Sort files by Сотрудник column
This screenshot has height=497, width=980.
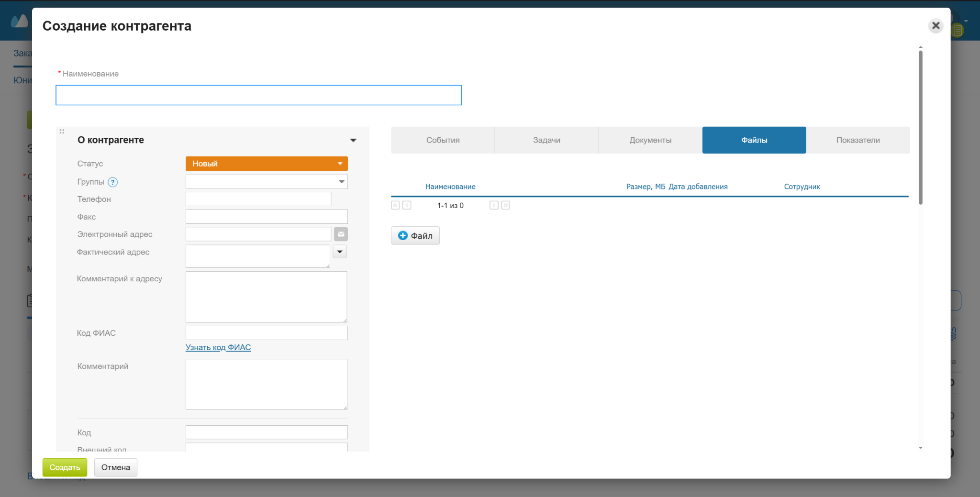click(802, 187)
